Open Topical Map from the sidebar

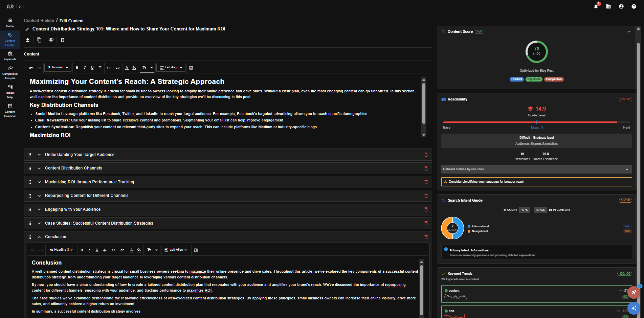pos(10,92)
